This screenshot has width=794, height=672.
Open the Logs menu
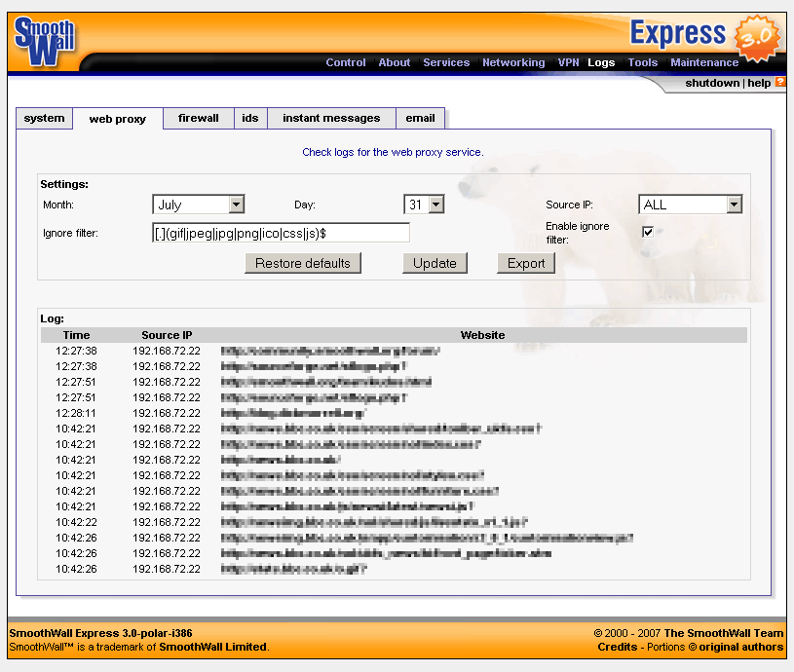click(601, 62)
